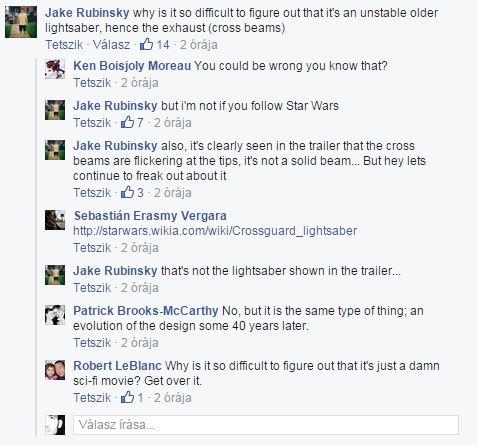
Task: Visit Ken Boisjoly Moreau's profile name
Action: click(132, 66)
